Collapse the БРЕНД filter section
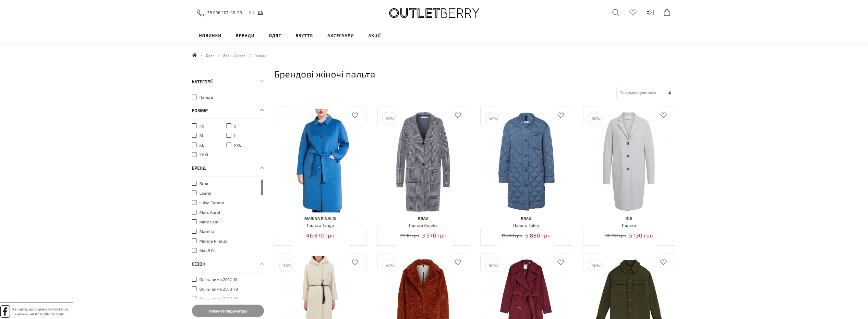Screen dimensions: 868x319 [262, 168]
